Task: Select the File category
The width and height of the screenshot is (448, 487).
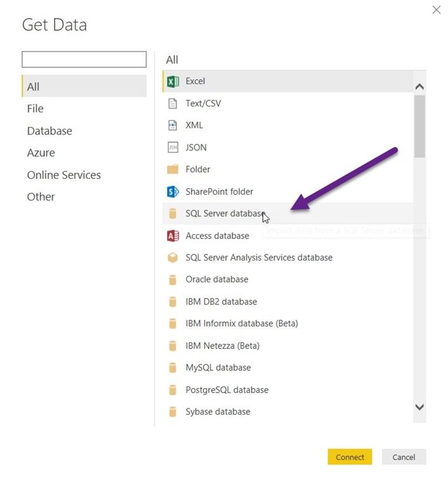Action: (x=84, y=108)
